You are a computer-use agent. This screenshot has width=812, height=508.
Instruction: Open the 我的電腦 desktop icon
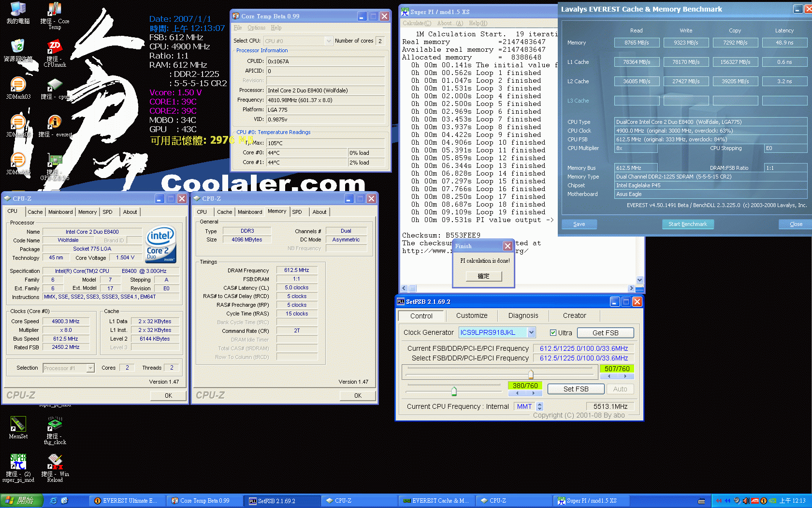click(18, 13)
